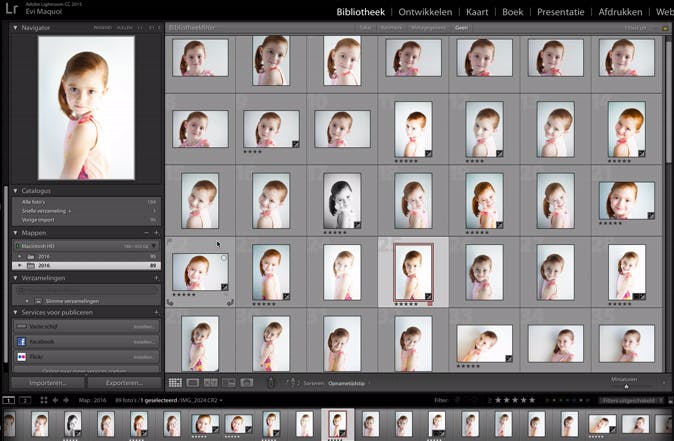Screen dimensions: 674x441
Task: Switch to the Ontwikkelen module
Action: [427, 12]
